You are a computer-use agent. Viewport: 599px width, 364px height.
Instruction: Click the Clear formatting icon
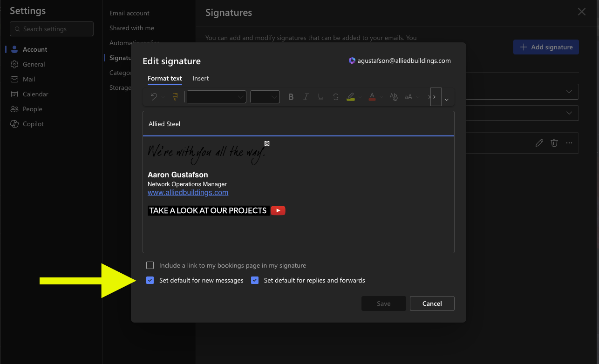[x=394, y=97]
